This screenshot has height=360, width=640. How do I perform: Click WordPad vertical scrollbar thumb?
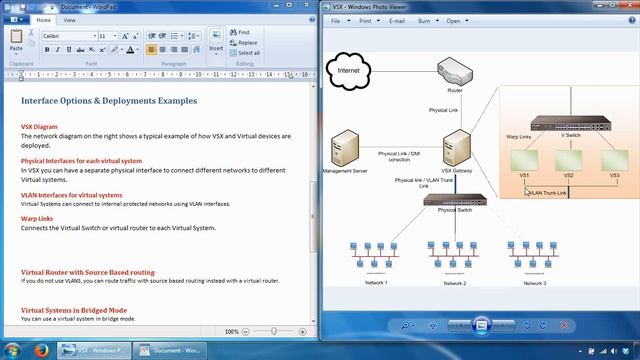point(313,216)
